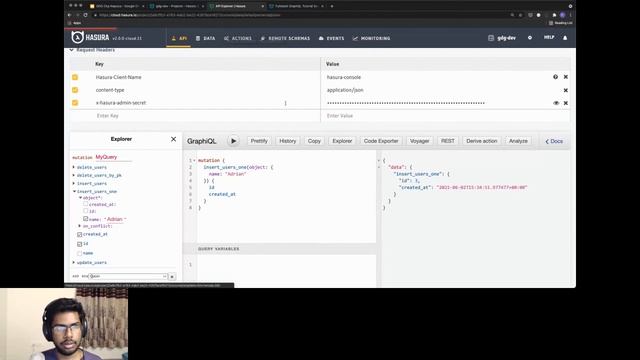Open a new browser tab
The image size is (640, 360).
[332, 6]
